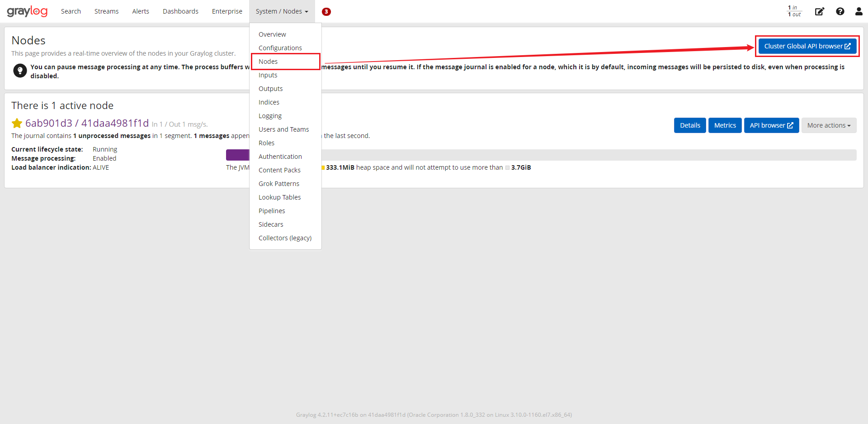This screenshot has height=424, width=868.
Task: Select Users and Teams menu entry
Action: 285,129
